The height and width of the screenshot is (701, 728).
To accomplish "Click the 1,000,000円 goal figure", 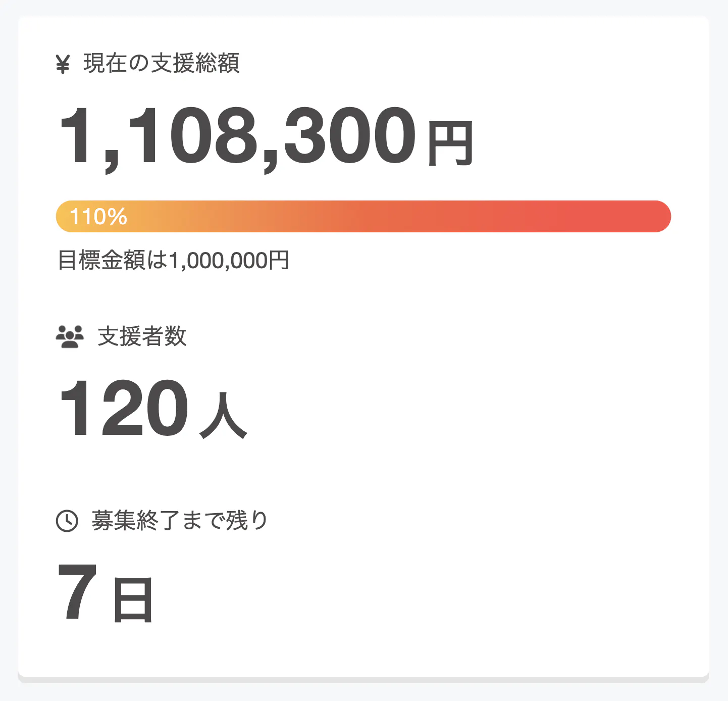I will point(229,261).
